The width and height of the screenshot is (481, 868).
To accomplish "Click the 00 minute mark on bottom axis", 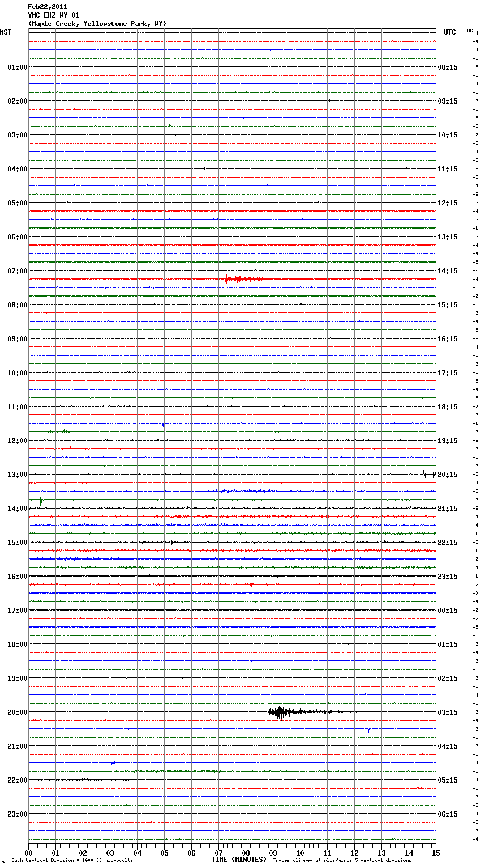I will click(28, 853).
